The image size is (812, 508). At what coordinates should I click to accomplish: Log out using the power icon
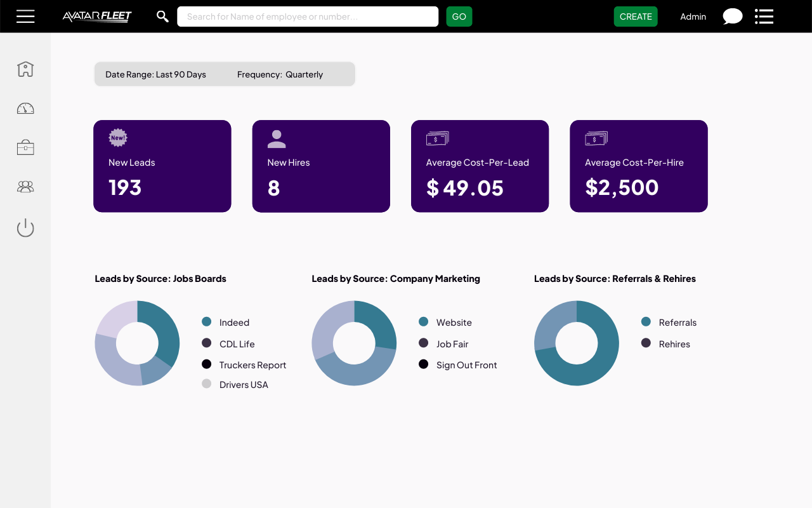[25, 227]
